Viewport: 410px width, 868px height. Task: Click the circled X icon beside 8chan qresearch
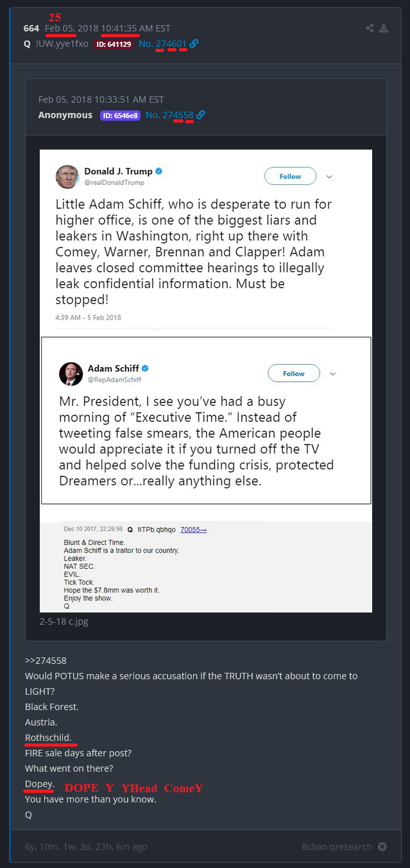[382, 846]
